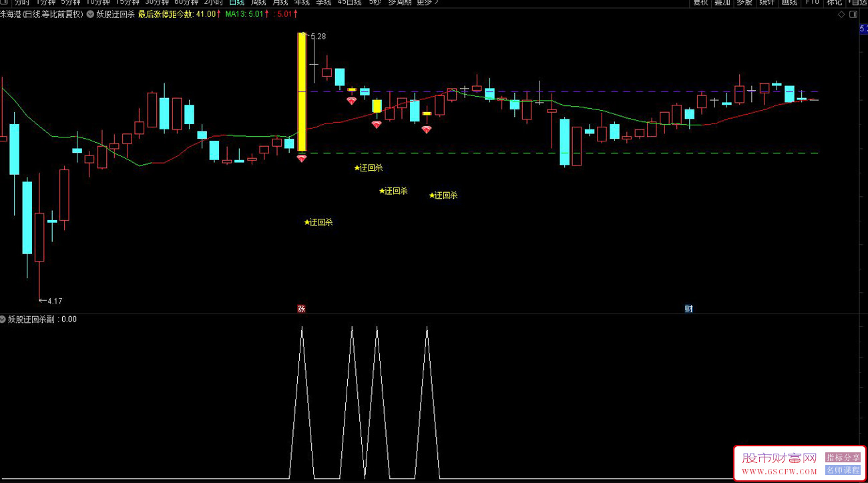Select the 15分钟 period tab
Image resolution: width=868 pixels, height=483 pixels.
(x=128, y=2)
